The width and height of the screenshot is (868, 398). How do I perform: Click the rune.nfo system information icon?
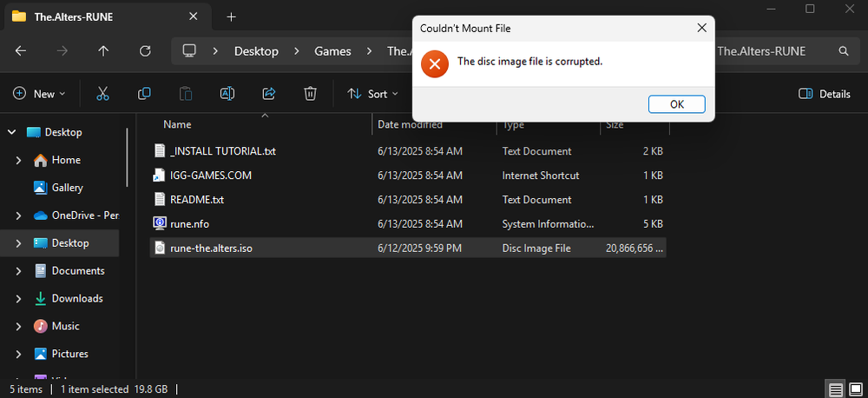tap(160, 223)
